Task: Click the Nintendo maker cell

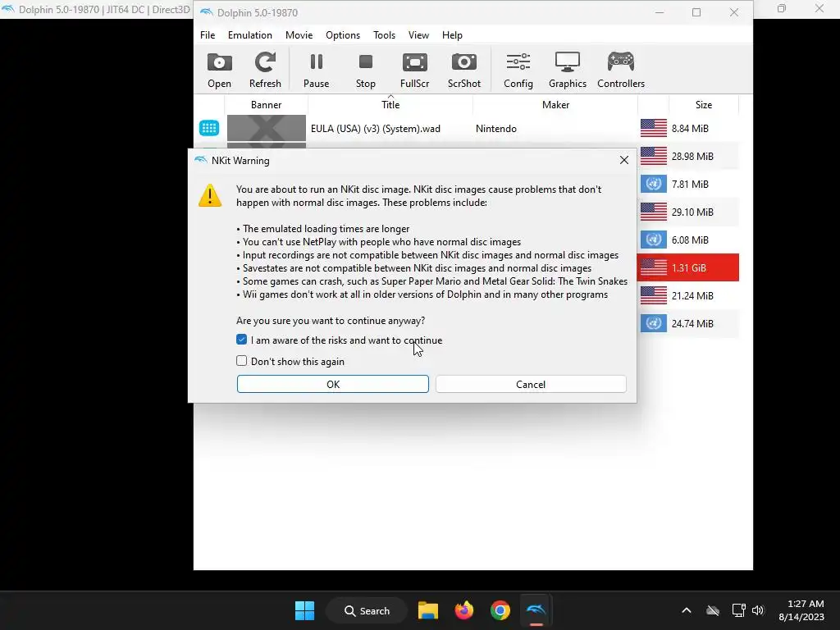Action: coord(496,129)
